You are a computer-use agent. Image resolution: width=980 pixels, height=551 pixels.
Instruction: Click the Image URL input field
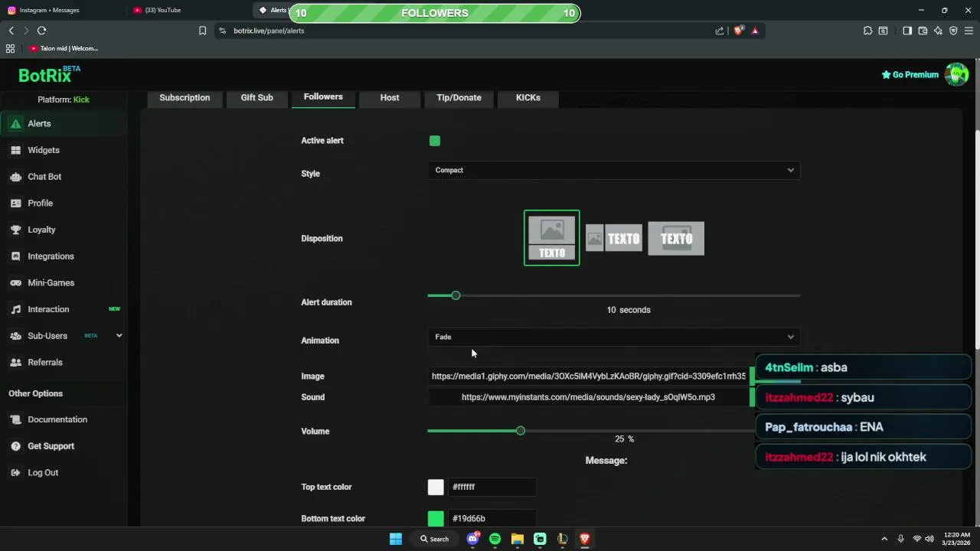pos(589,377)
